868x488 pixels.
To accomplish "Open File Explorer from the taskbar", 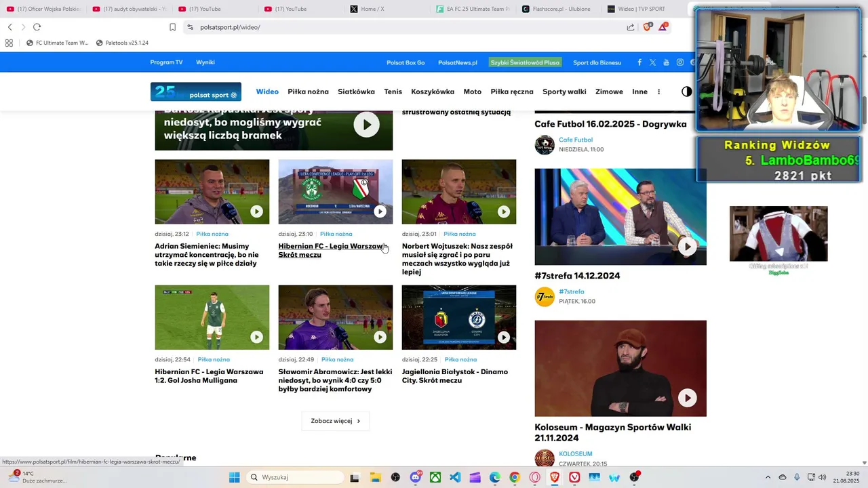I will coord(375,477).
